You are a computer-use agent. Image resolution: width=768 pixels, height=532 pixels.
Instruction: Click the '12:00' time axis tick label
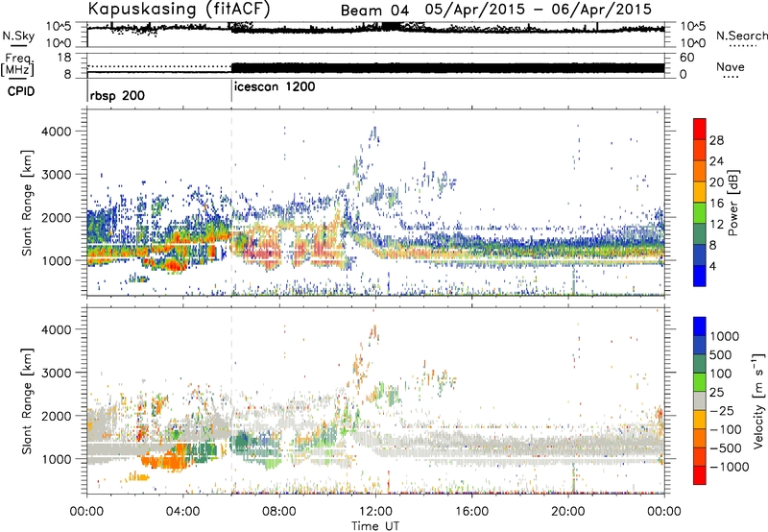(x=375, y=512)
